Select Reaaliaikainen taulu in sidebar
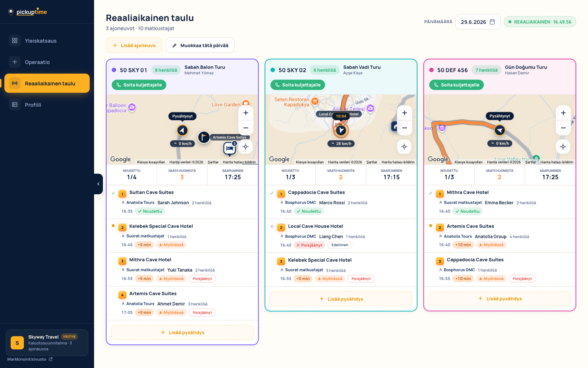The height and width of the screenshot is (368, 588). [x=47, y=83]
